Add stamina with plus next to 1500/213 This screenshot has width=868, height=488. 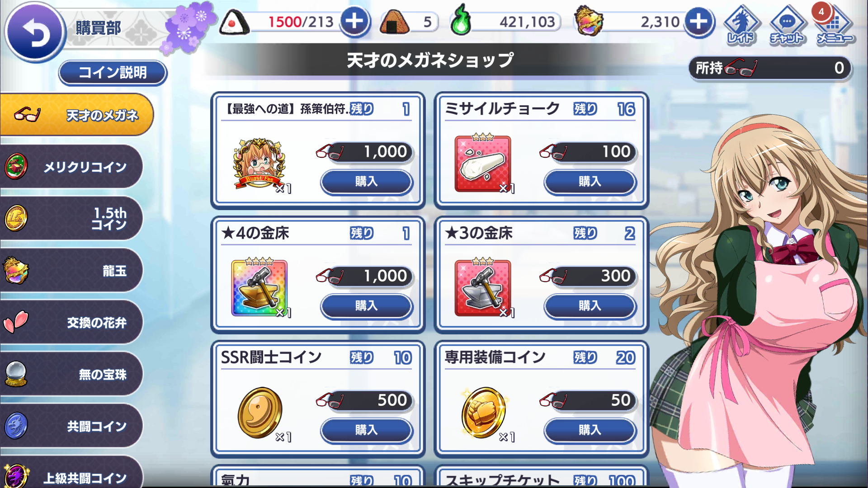(x=354, y=21)
